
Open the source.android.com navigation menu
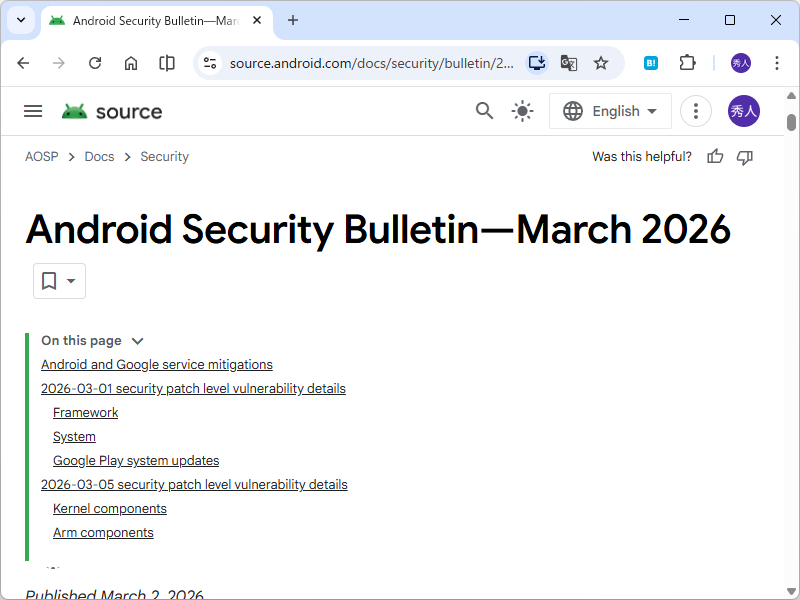coord(33,111)
